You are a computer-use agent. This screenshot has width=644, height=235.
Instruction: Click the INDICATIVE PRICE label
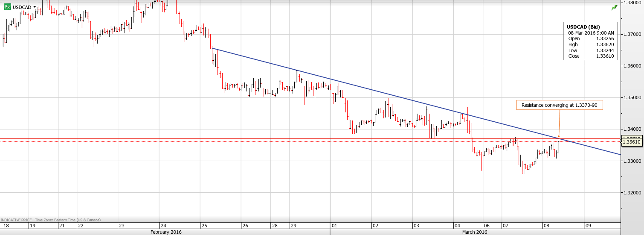click(16, 220)
